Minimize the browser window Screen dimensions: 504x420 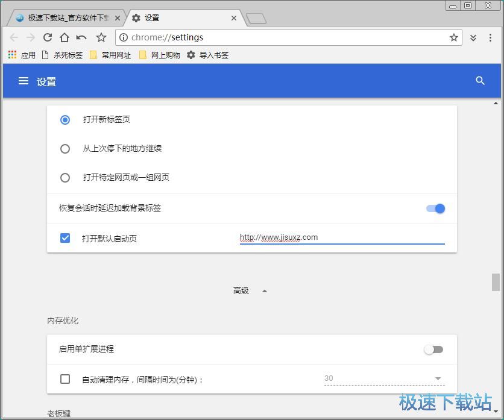coord(453,5)
